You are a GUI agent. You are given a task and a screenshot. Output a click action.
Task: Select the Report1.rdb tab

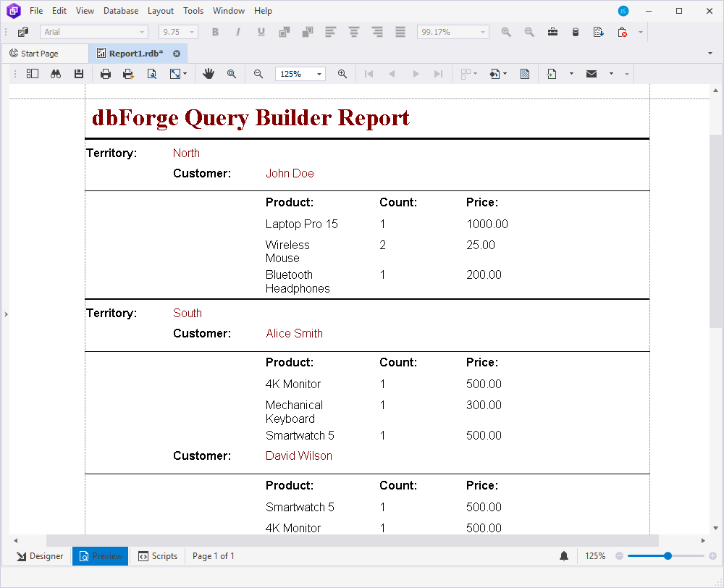coord(136,54)
